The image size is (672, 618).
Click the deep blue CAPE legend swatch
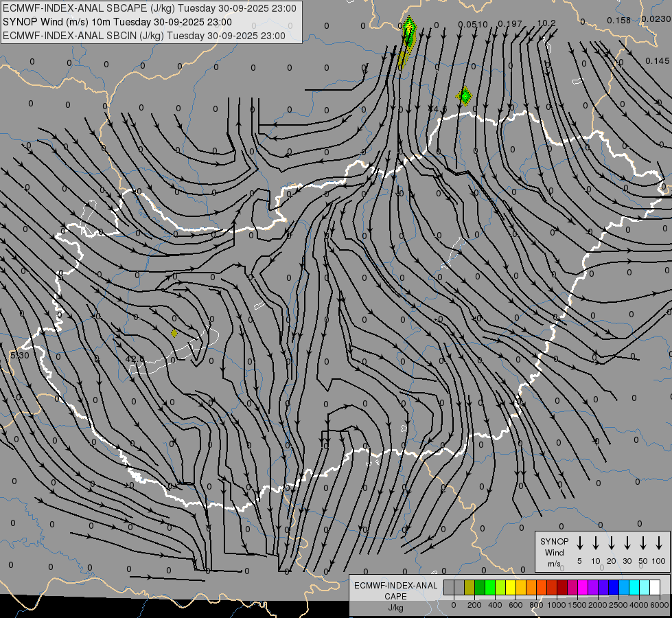pos(614,587)
